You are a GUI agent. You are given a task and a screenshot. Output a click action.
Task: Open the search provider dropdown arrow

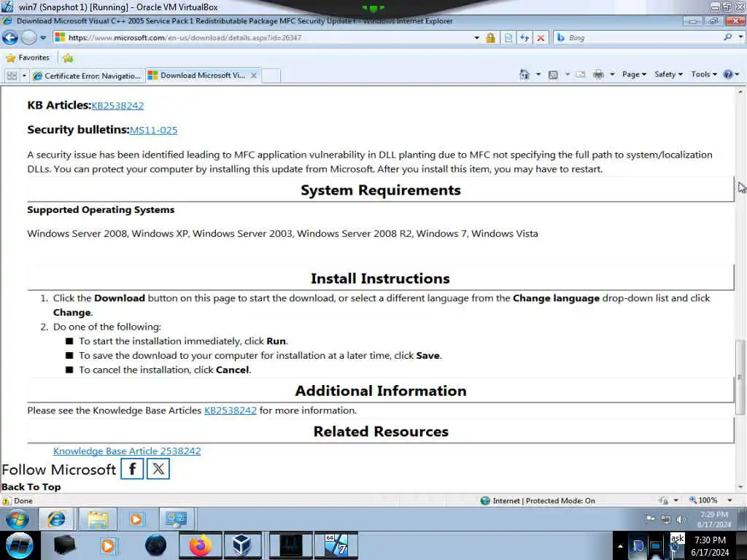pyautogui.click(x=741, y=37)
